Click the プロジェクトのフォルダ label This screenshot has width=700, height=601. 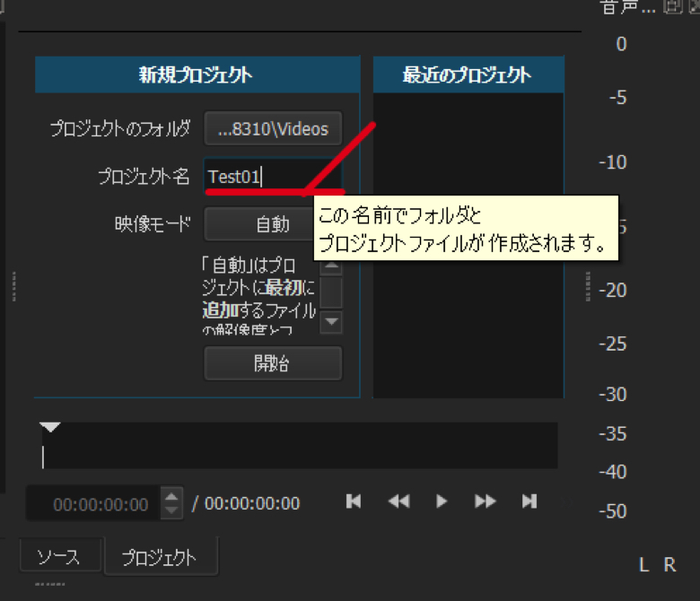120,128
